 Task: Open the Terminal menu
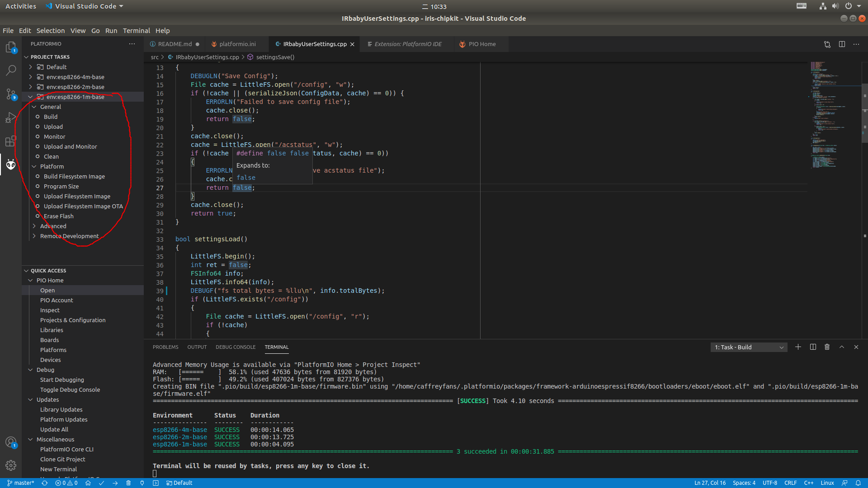click(136, 31)
